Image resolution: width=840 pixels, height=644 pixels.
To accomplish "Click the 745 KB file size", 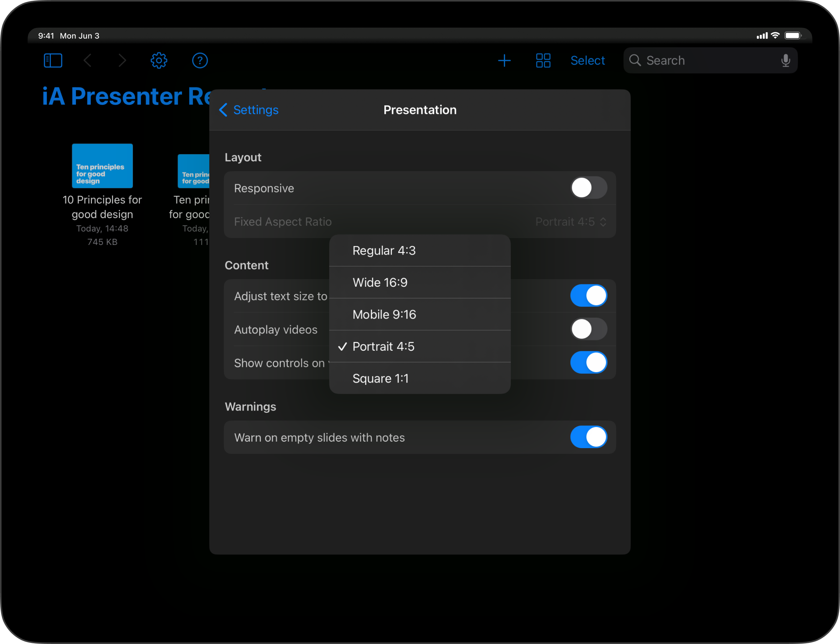I will 102,242.
